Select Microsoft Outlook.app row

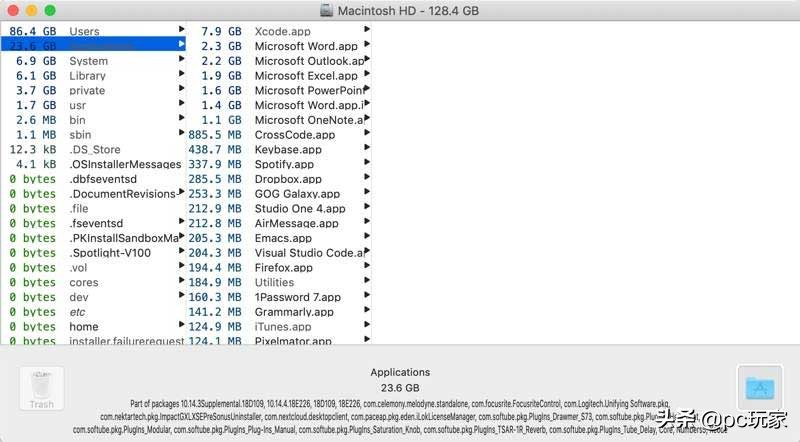279,61
